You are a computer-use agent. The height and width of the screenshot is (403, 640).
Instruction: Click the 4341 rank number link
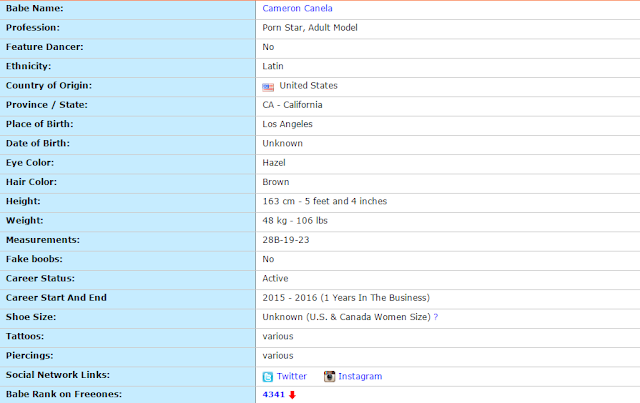click(x=273, y=394)
